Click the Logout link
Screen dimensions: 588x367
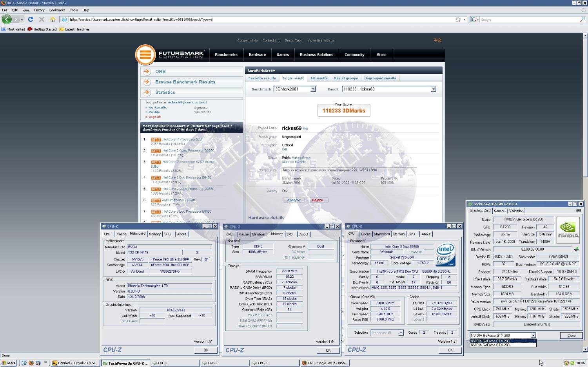click(x=154, y=117)
